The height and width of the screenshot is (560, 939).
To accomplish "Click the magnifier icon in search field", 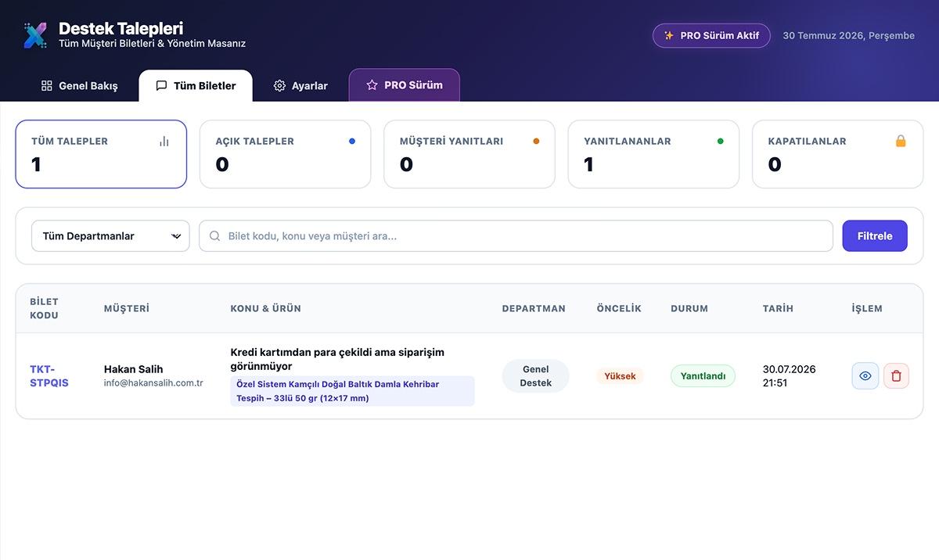I will click(x=215, y=236).
